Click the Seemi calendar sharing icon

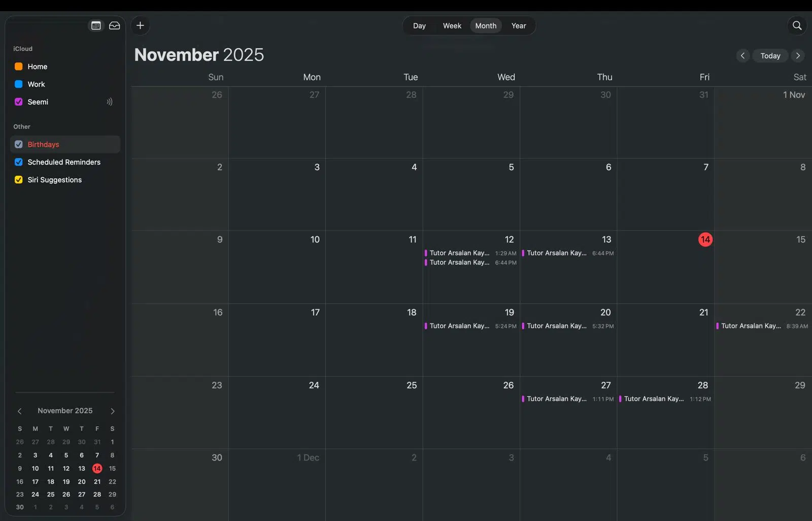pos(109,102)
